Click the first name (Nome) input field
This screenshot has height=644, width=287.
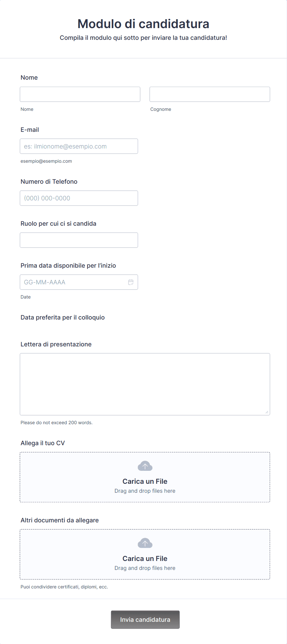point(80,94)
